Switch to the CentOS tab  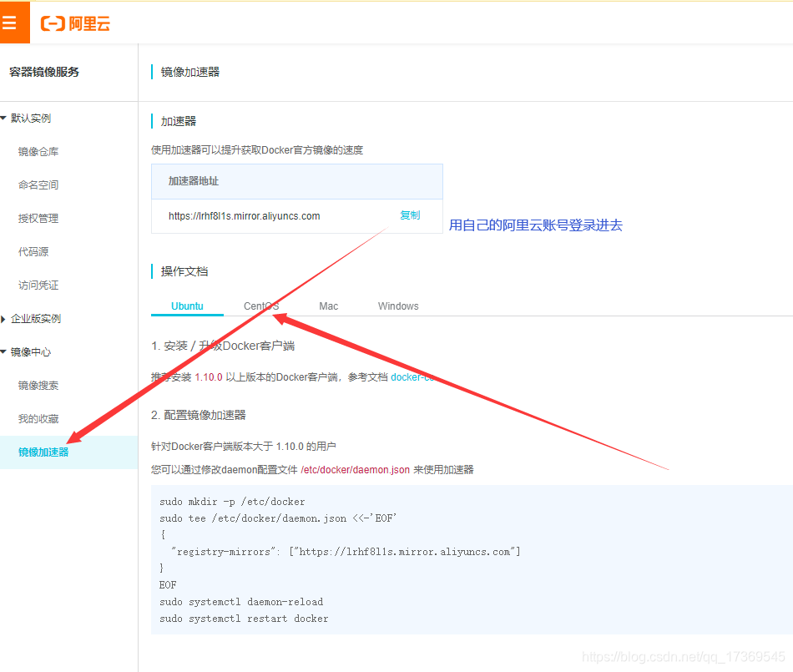pos(261,306)
